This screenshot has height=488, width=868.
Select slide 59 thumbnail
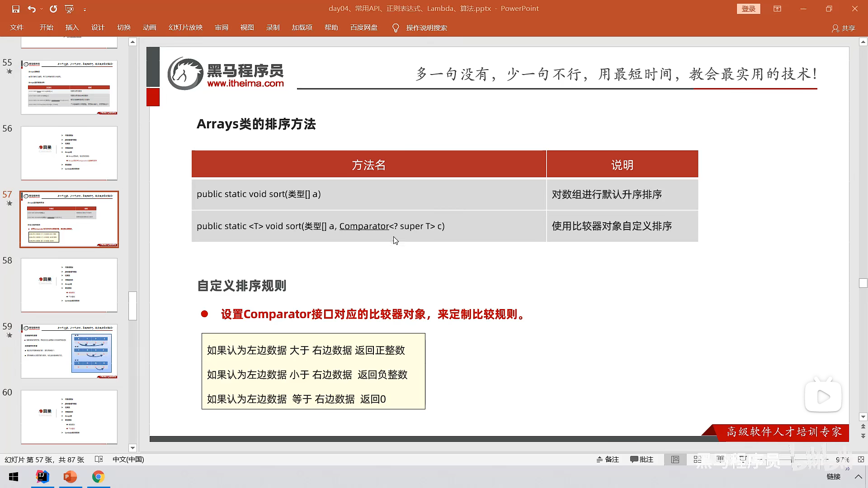coord(69,351)
